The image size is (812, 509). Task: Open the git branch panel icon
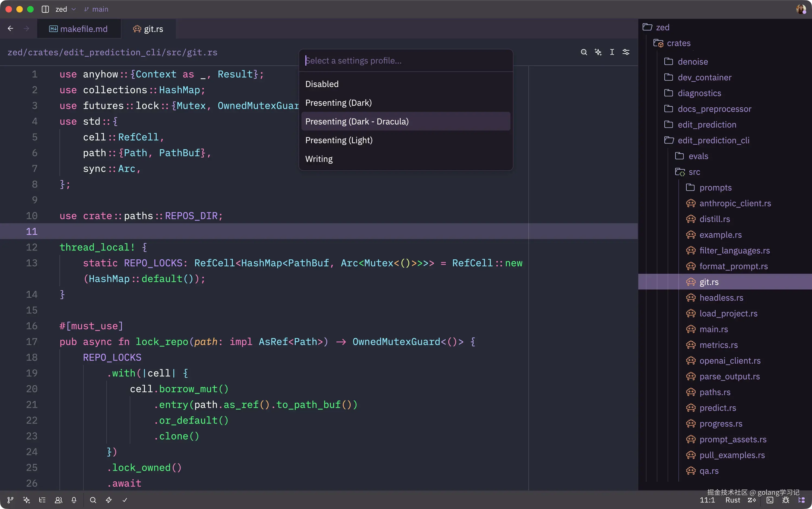point(10,500)
